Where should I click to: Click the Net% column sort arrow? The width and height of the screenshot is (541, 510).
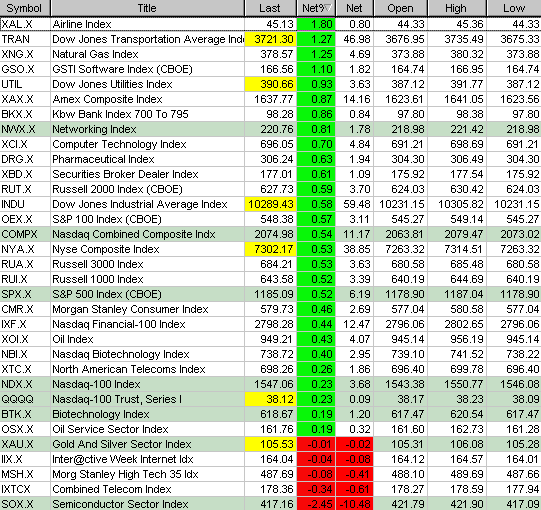pos(328,8)
